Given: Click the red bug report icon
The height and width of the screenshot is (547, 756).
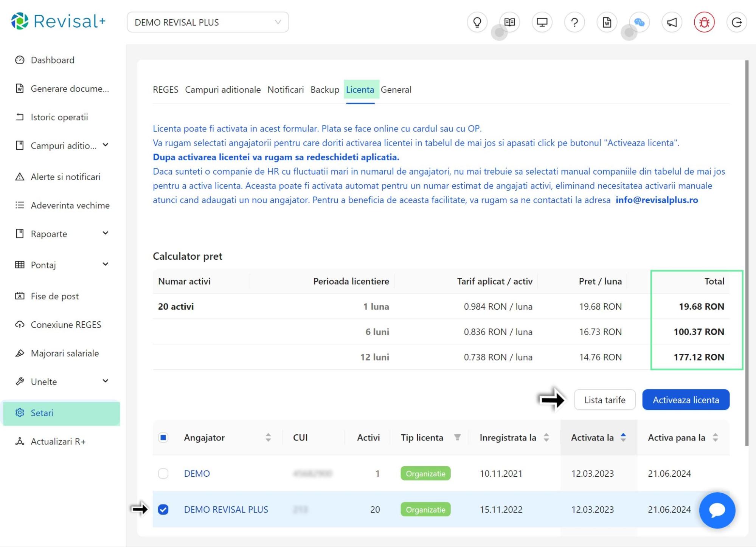Looking at the screenshot, I should [704, 22].
